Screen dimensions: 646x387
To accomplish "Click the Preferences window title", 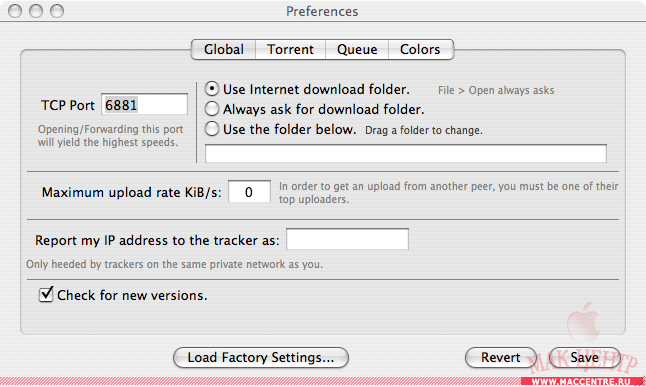I will coord(322,11).
